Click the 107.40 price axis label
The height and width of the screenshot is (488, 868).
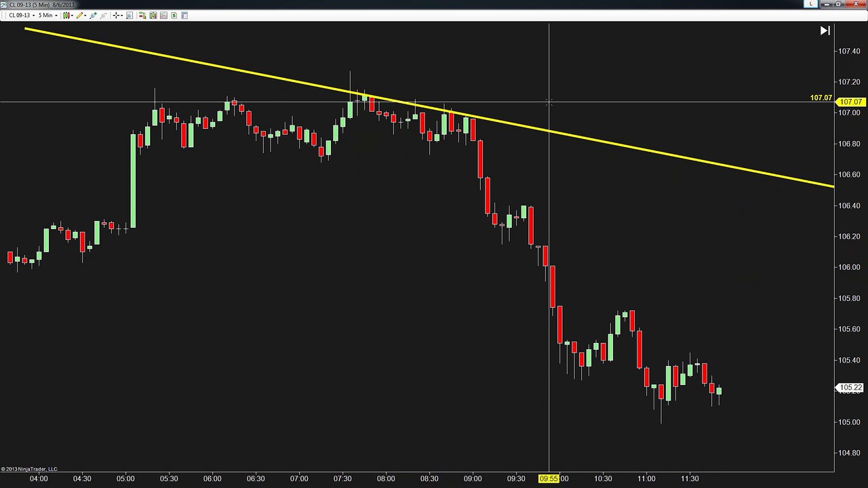(849, 51)
